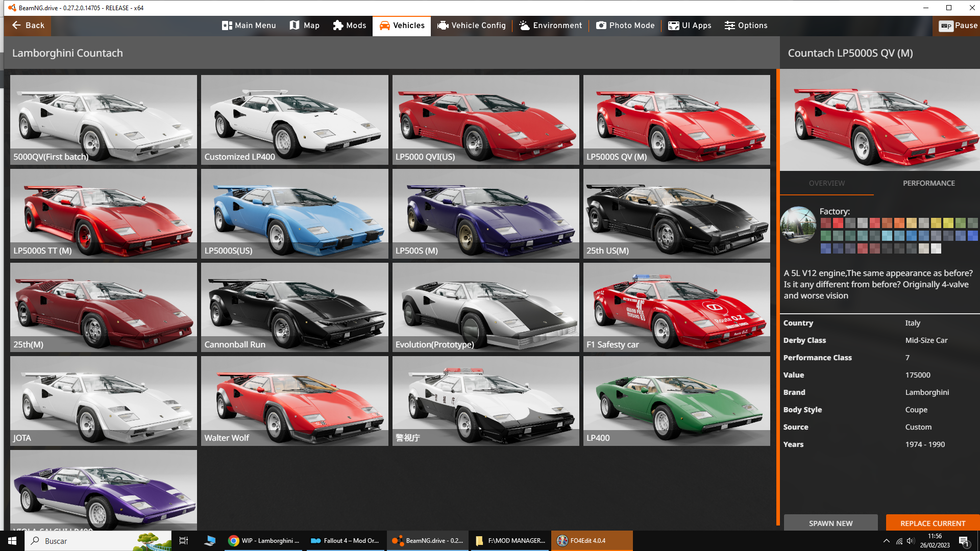Pick the pure white factory color swatch

936,248
